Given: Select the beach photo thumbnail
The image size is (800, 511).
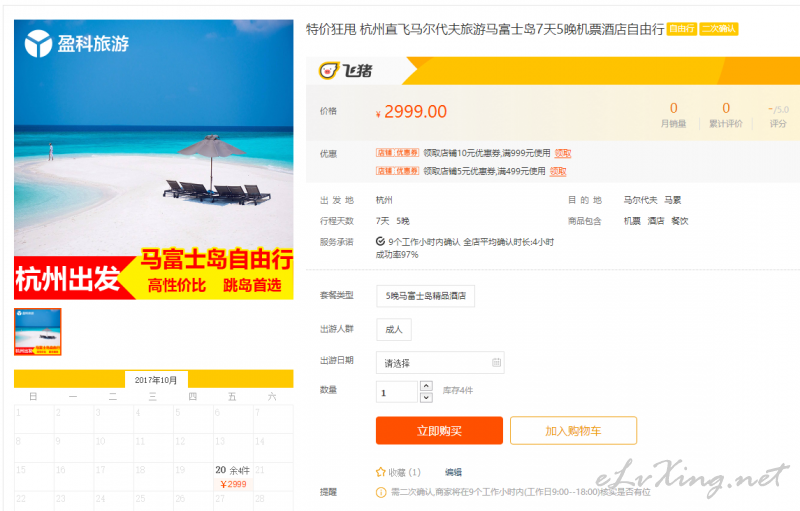Looking at the screenshot, I should click(x=38, y=331).
